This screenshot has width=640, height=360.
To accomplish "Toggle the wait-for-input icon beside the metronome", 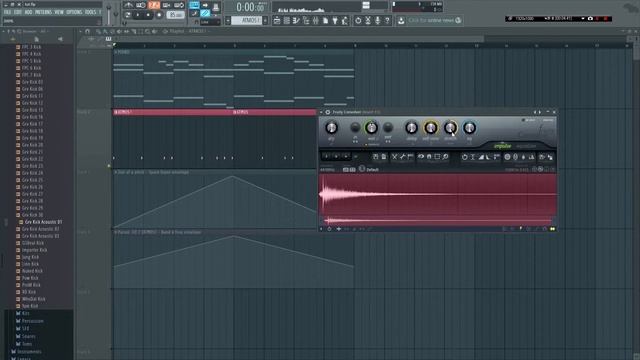I will (141, 5).
